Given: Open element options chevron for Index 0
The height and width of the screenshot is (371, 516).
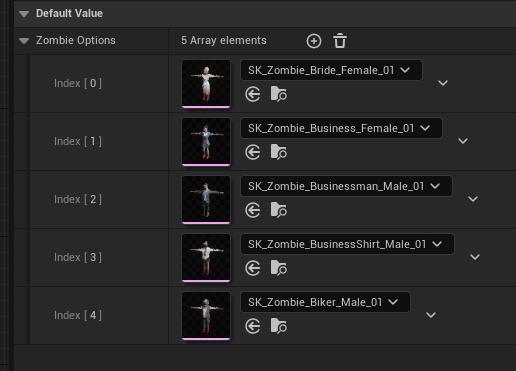Looking at the screenshot, I should point(443,83).
